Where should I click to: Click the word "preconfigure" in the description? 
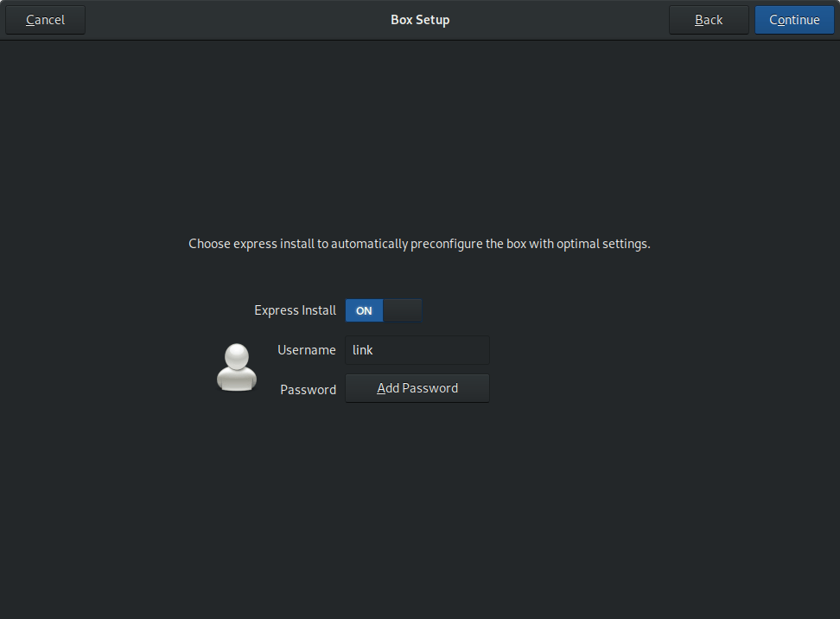[x=446, y=244]
